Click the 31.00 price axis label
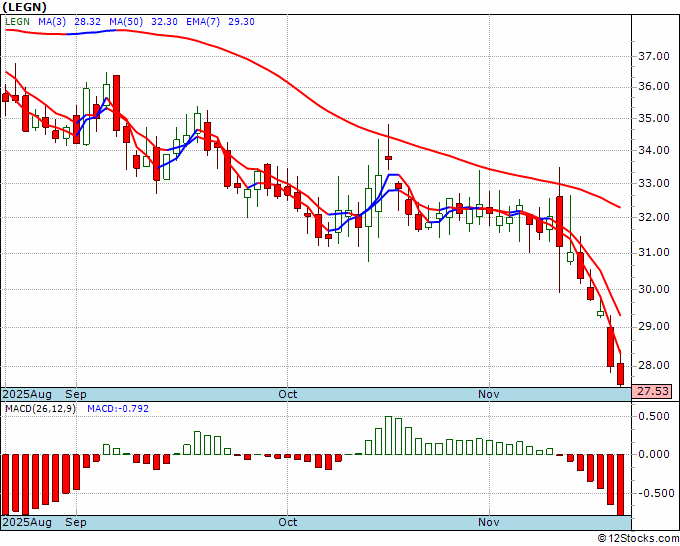Image resolution: width=680 pixels, height=546 pixels. pos(654,253)
